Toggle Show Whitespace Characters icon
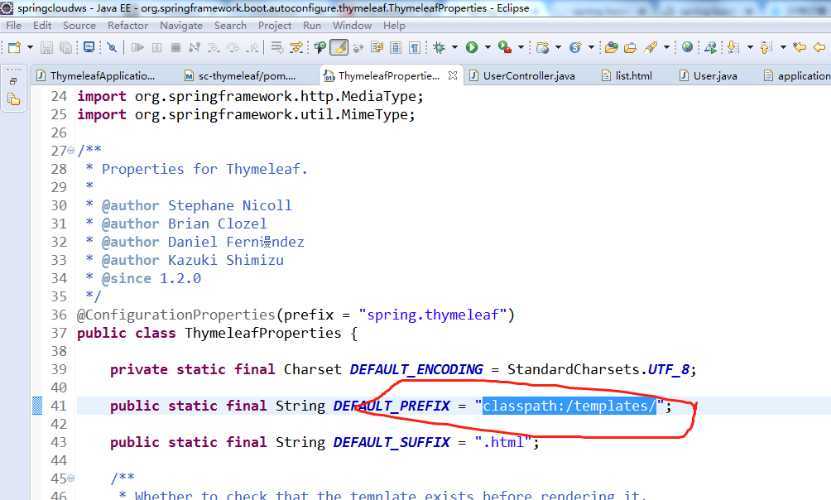831x500 pixels. click(x=415, y=48)
